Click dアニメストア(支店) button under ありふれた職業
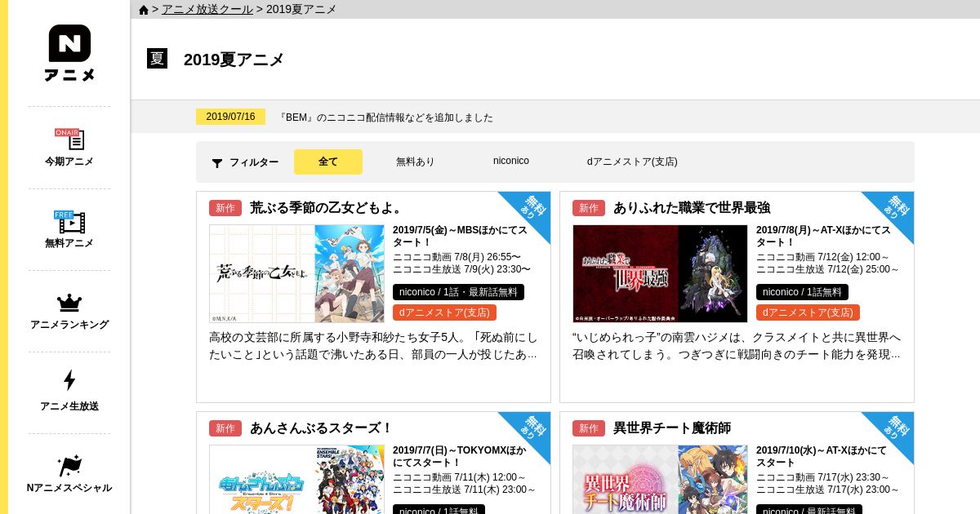This screenshot has width=980, height=514. click(808, 312)
